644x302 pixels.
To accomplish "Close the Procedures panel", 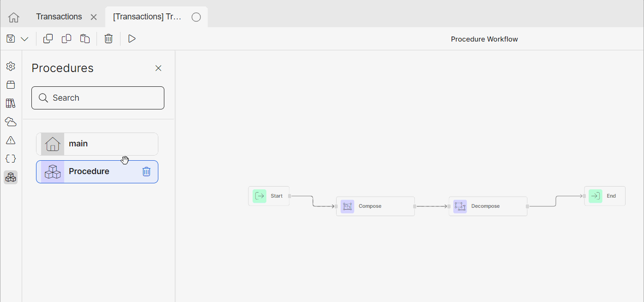I will pyautogui.click(x=158, y=68).
